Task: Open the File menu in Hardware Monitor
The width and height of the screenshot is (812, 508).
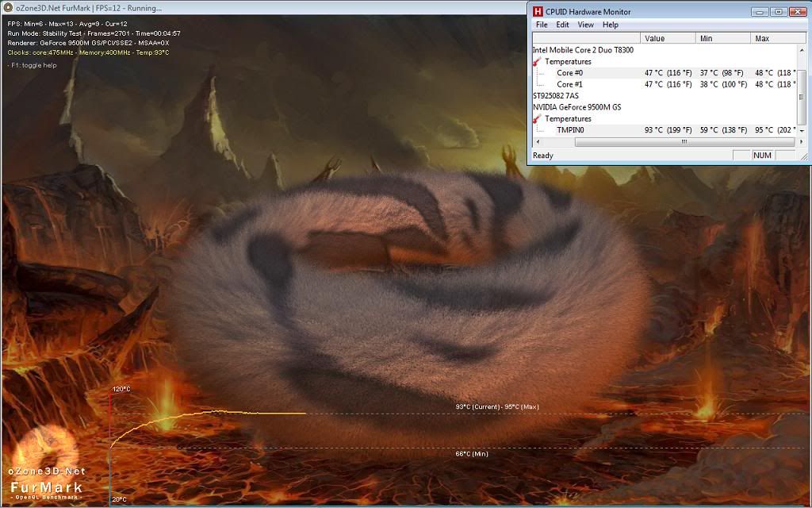Action: coord(542,25)
